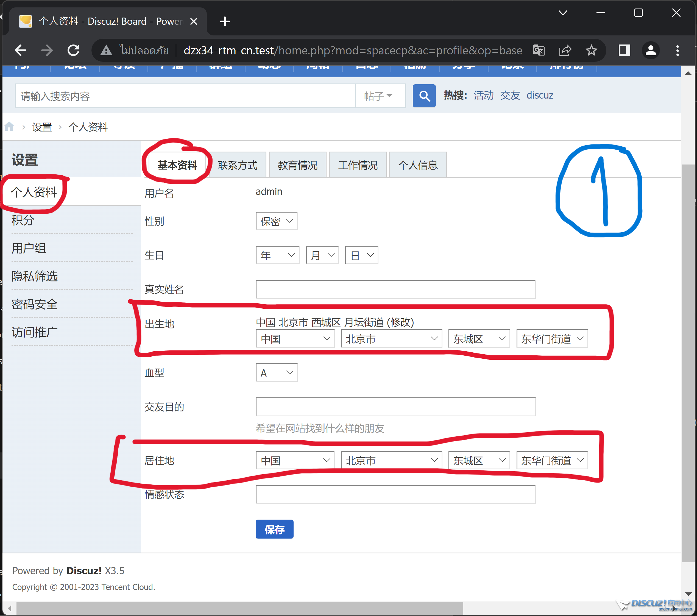Switch to the 基本资料 tab
697x616 pixels.
click(x=177, y=165)
